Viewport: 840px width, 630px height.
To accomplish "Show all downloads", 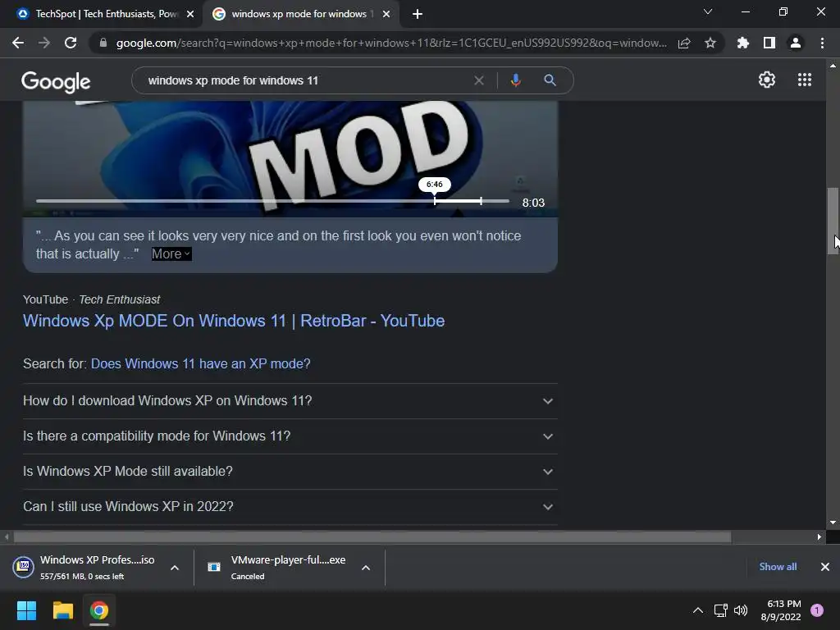I will click(778, 567).
